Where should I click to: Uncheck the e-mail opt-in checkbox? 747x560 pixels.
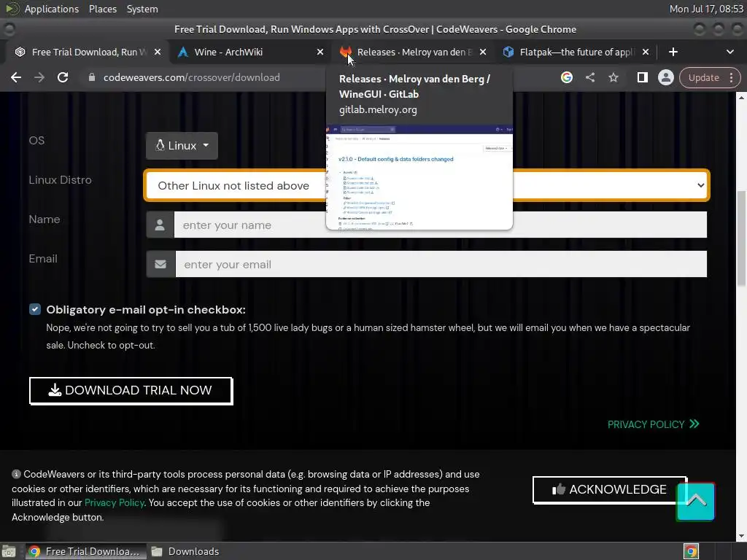tap(35, 309)
